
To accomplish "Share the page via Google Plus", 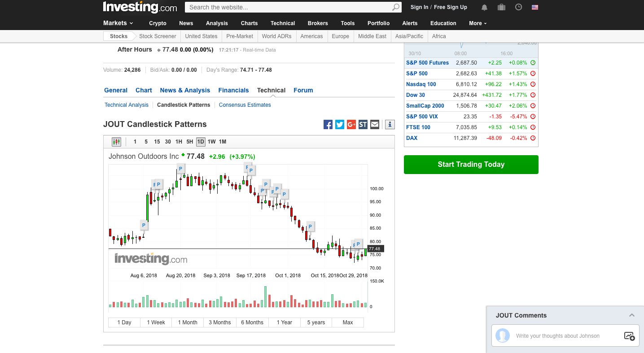I will (x=351, y=125).
